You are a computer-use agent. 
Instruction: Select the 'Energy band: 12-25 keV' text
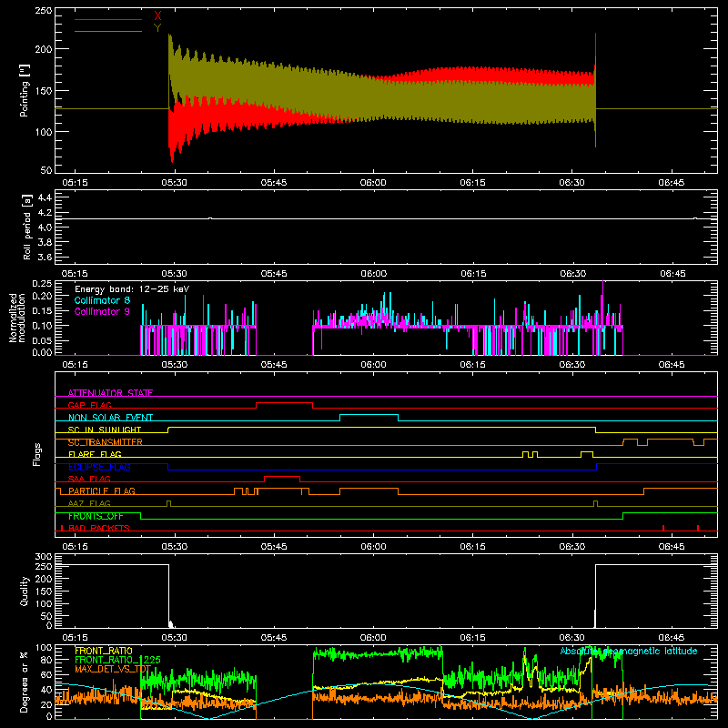(x=132, y=289)
